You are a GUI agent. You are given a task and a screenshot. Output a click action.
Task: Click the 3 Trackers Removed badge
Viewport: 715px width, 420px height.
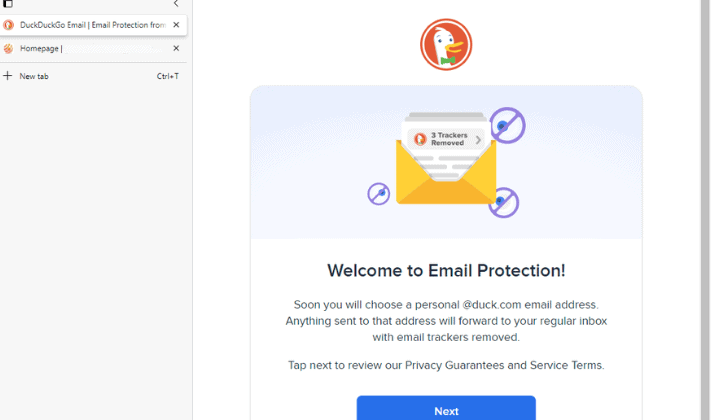[x=446, y=139]
